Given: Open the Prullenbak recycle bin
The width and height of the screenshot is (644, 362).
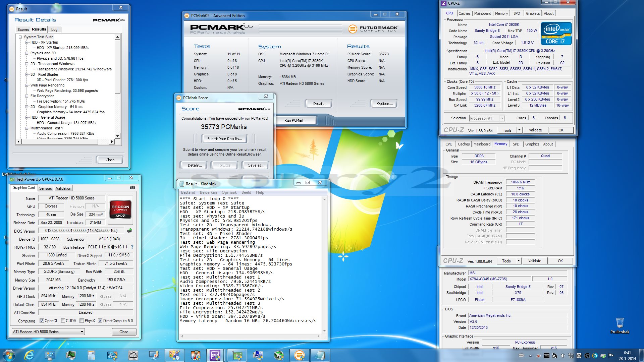Looking at the screenshot, I should click(620, 325).
